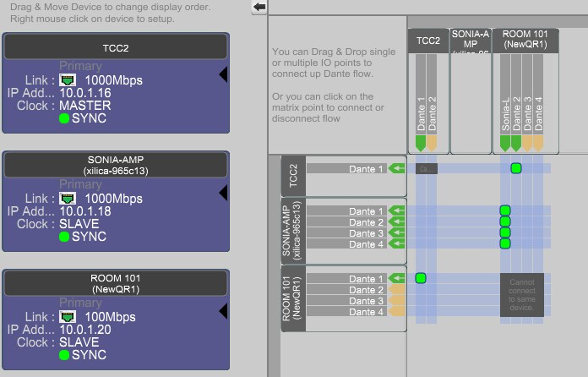Click the SONIA-AMP device title bar
588x377 pixels.
click(116, 165)
